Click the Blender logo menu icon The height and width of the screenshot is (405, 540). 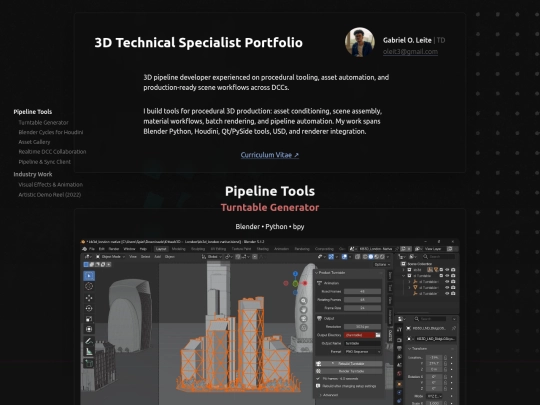point(84,249)
